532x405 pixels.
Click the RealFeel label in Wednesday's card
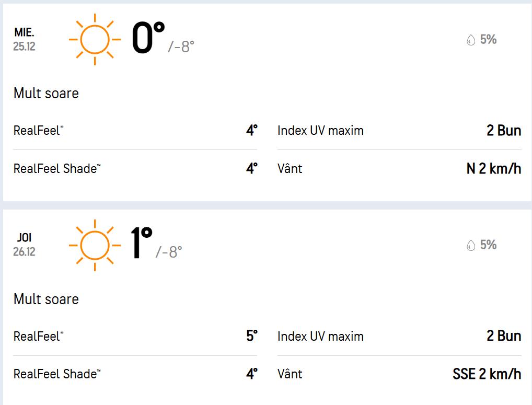(38, 130)
